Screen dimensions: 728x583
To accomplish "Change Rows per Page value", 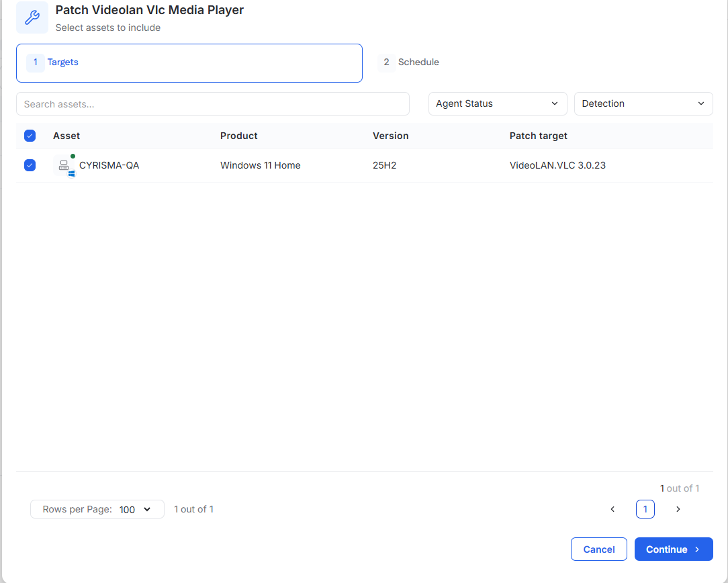I will (x=97, y=509).
